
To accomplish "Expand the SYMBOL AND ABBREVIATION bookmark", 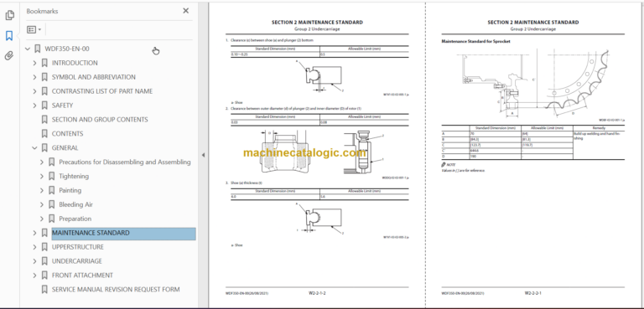I will pyautogui.click(x=34, y=77).
